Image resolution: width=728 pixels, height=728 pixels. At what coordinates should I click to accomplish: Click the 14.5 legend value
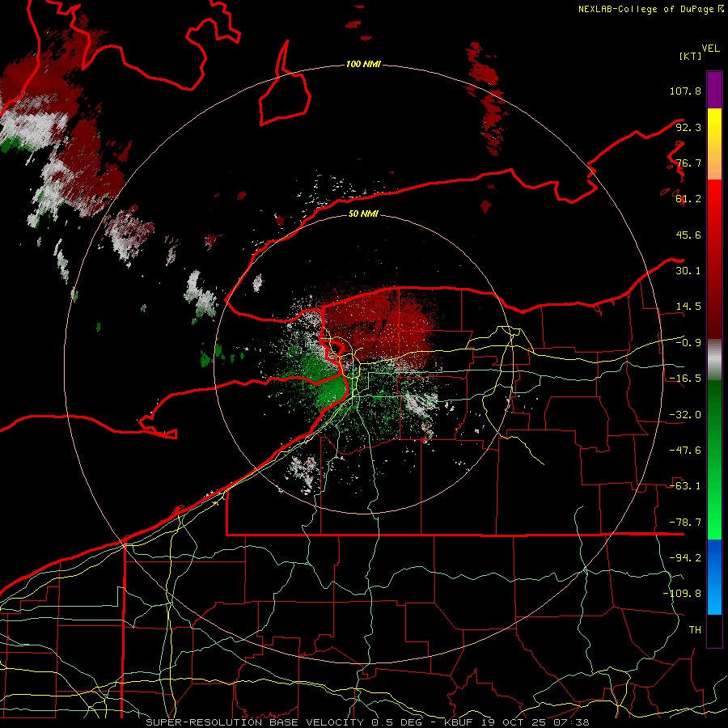click(688, 307)
